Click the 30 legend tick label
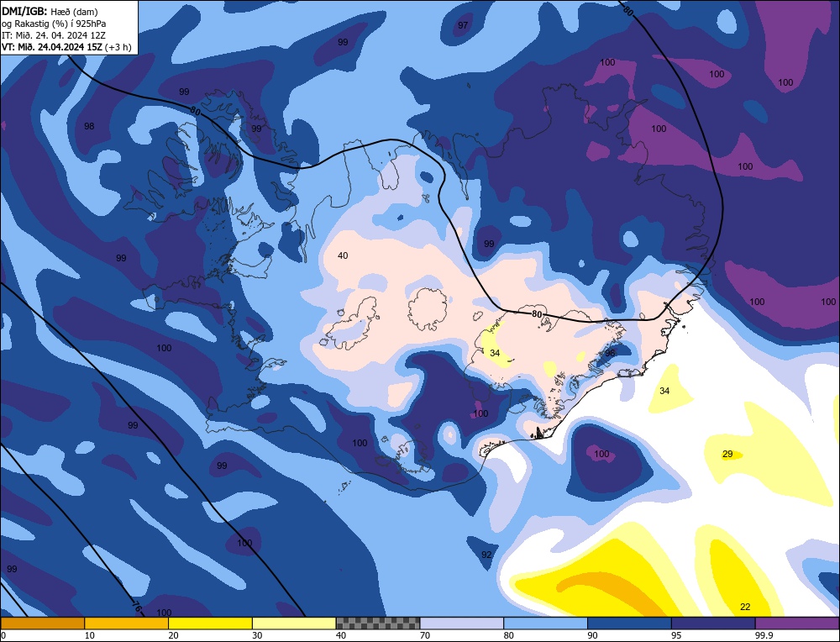The width and height of the screenshot is (840, 642). (x=257, y=635)
